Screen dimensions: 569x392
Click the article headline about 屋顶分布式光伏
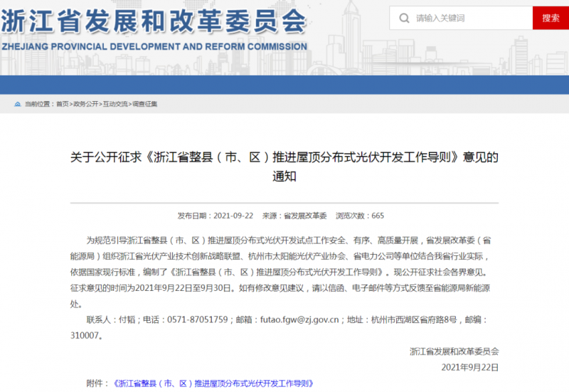point(284,166)
